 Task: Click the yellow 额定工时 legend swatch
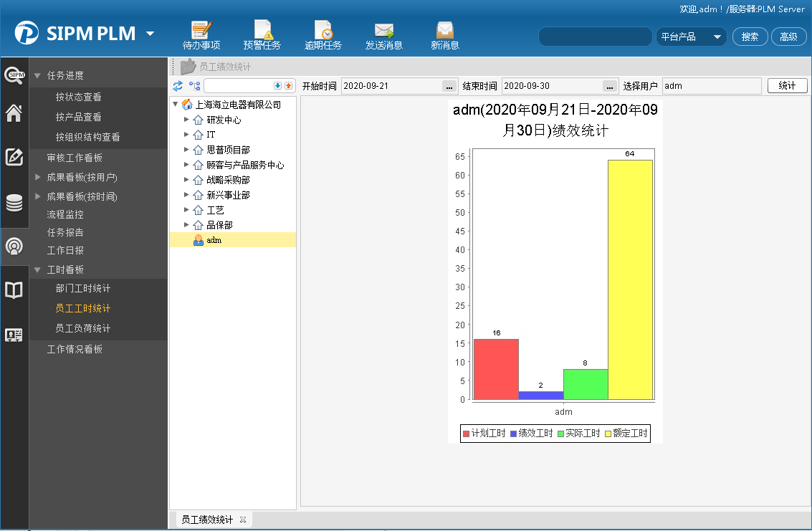pyautogui.click(x=608, y=434)
